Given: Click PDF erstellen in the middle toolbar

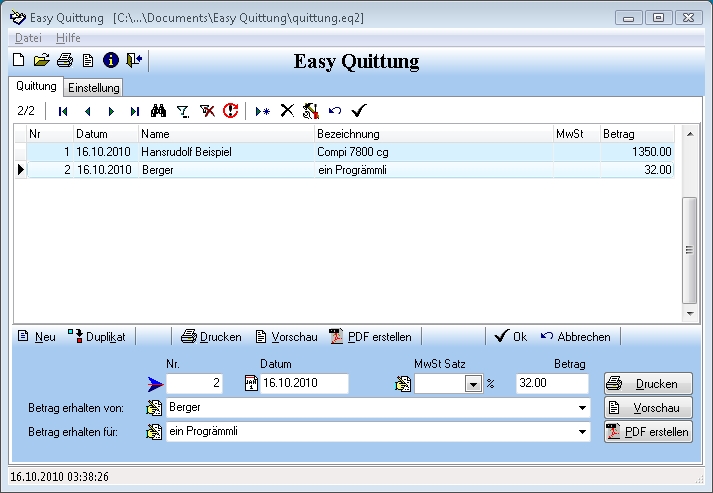Looking at the screenshot, I should point(371,337).
